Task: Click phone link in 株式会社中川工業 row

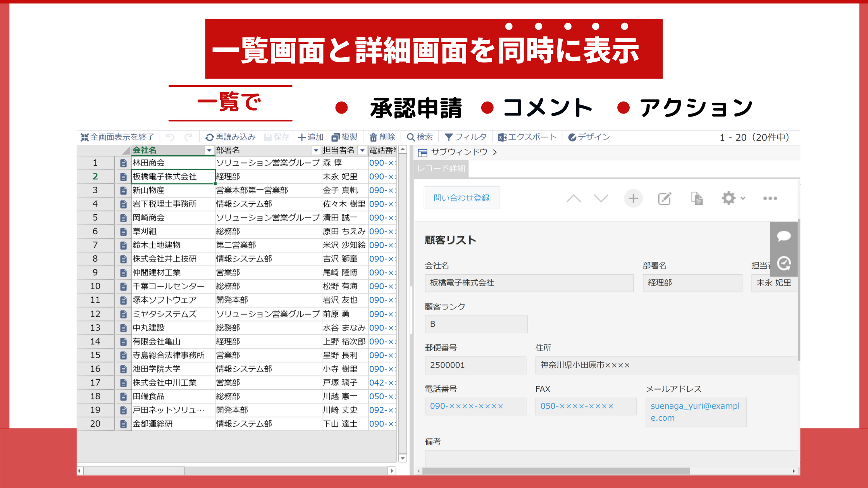Action: click(382, 383)
